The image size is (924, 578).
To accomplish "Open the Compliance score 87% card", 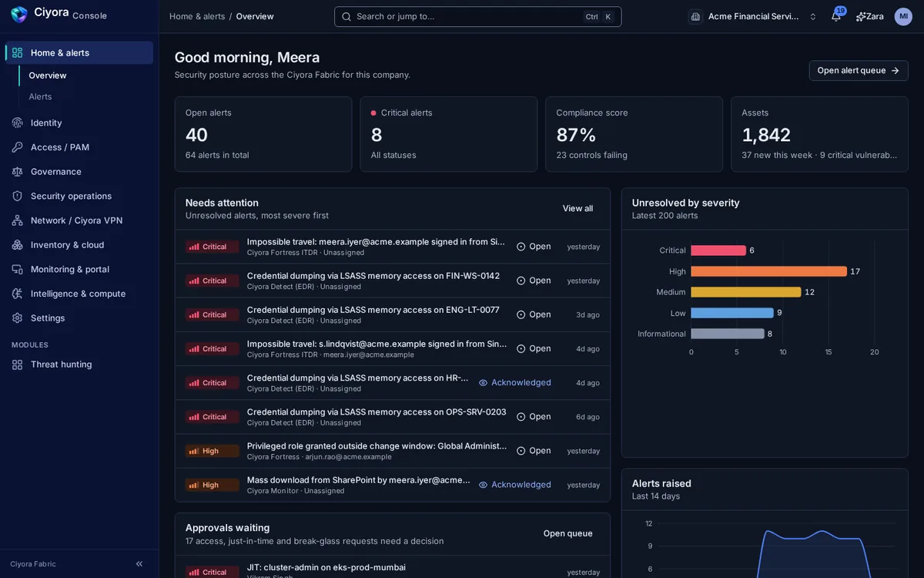I will pyautogui.click(x=634, y=134).
